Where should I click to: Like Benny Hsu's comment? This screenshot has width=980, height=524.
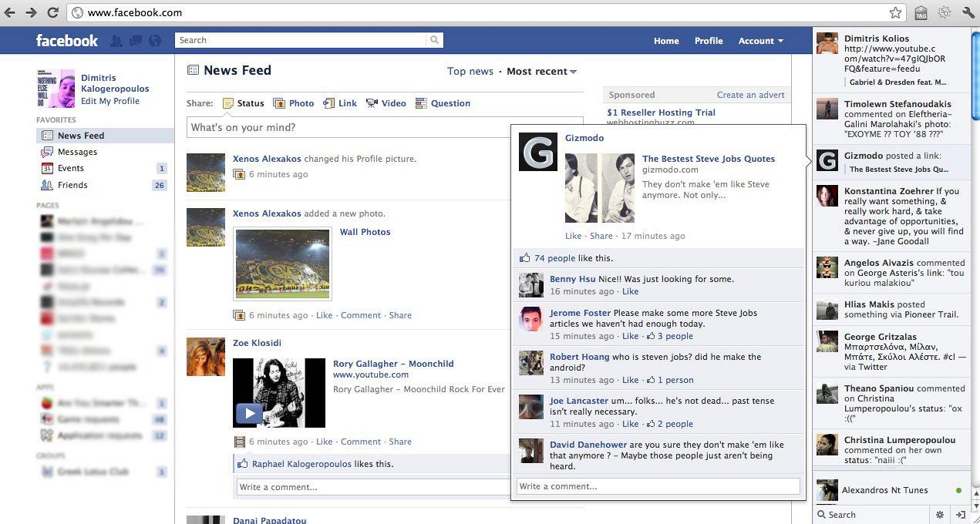click(630, 291)
